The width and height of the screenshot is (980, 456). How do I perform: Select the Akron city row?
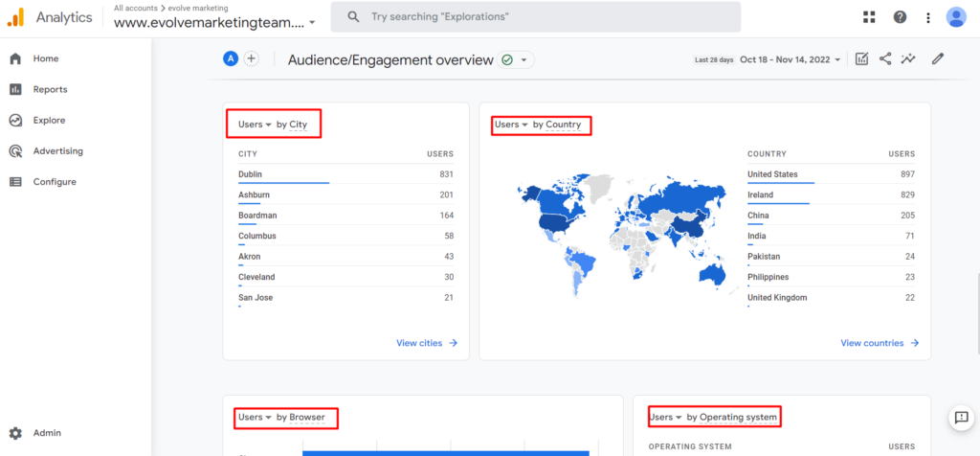[345, 257]
